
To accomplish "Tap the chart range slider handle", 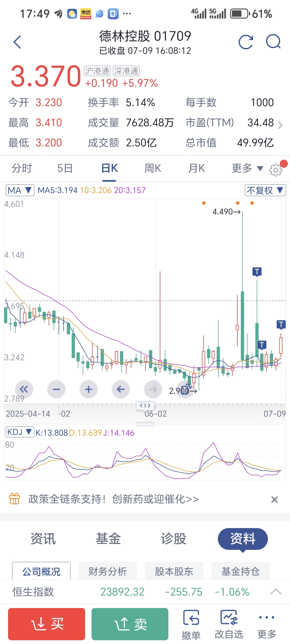I will point(145,405).
